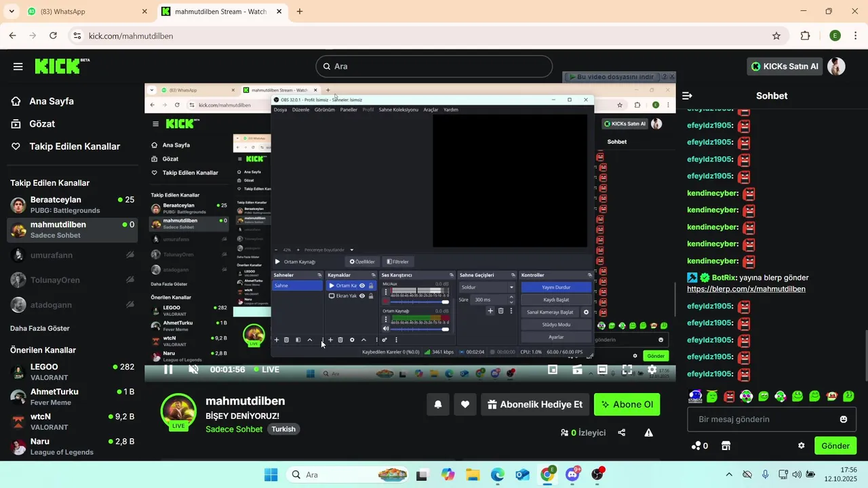Focus Bir mesaj gönderin chat input

click(x=771, y=420)
